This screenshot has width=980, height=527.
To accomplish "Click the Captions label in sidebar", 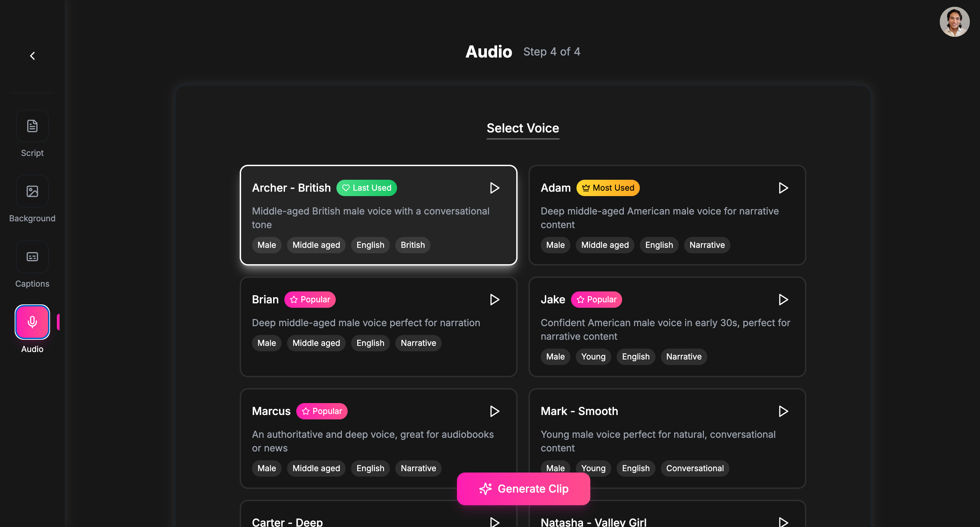I will tap(32, 284).
